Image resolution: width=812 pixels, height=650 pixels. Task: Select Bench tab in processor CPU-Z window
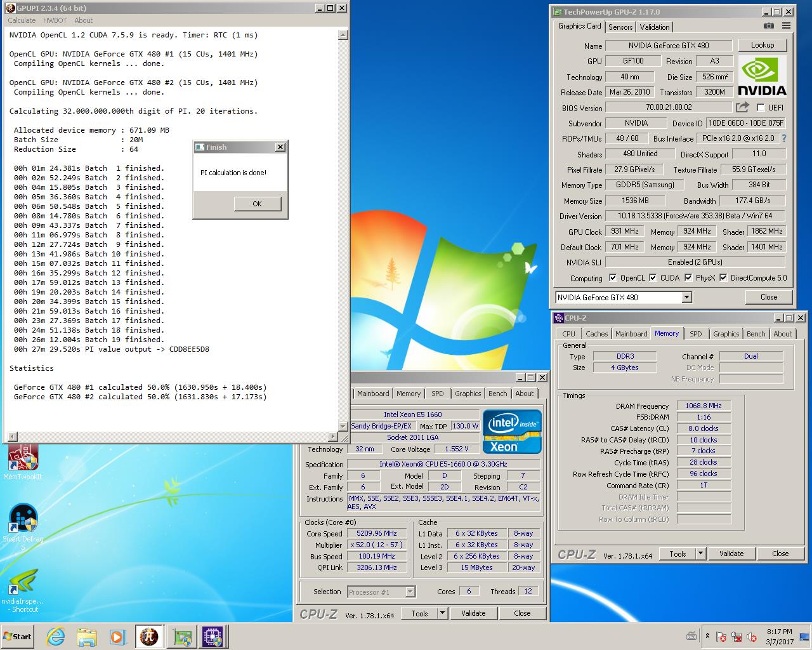497,394
